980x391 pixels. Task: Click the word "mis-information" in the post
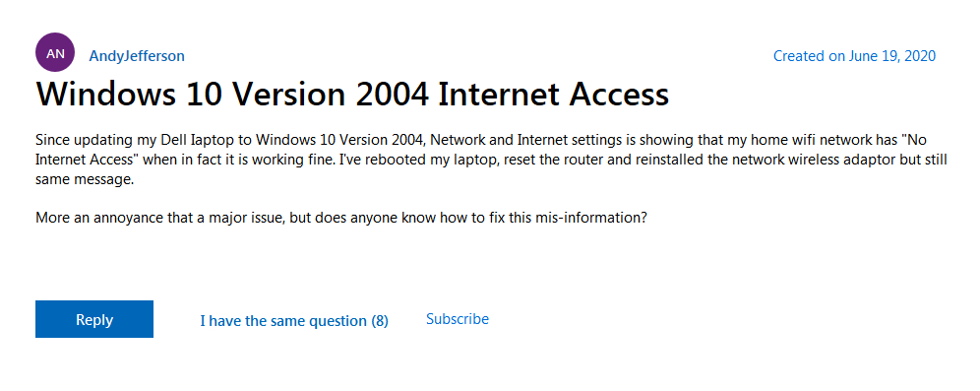[x=596, y=220]
